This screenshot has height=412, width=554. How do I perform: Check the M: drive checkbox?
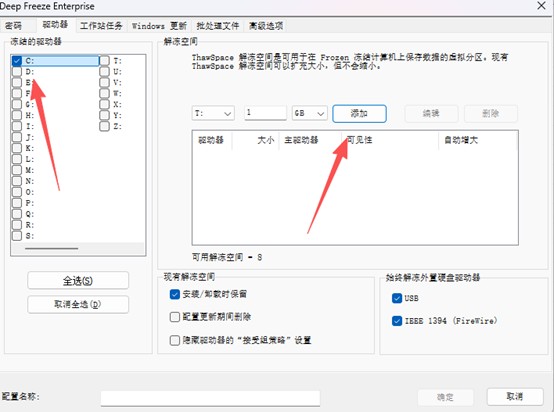pyautogui.click(x=17, y=170)
